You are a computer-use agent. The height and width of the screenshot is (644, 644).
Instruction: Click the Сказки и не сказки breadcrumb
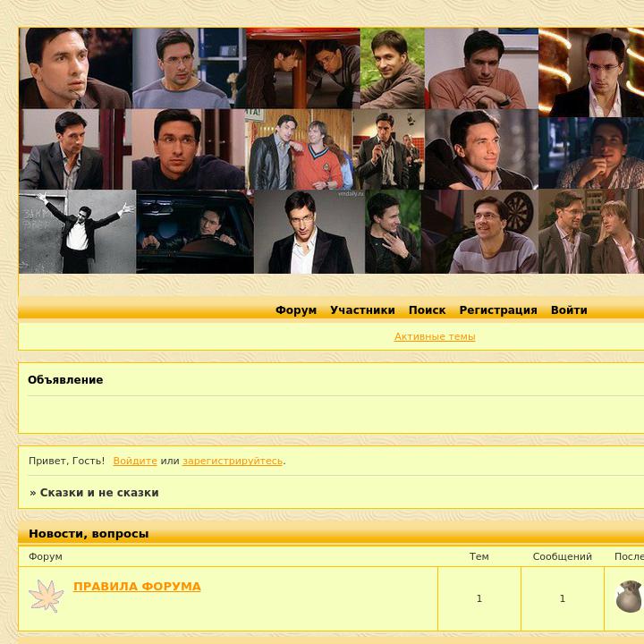click(x=99, y=493)
